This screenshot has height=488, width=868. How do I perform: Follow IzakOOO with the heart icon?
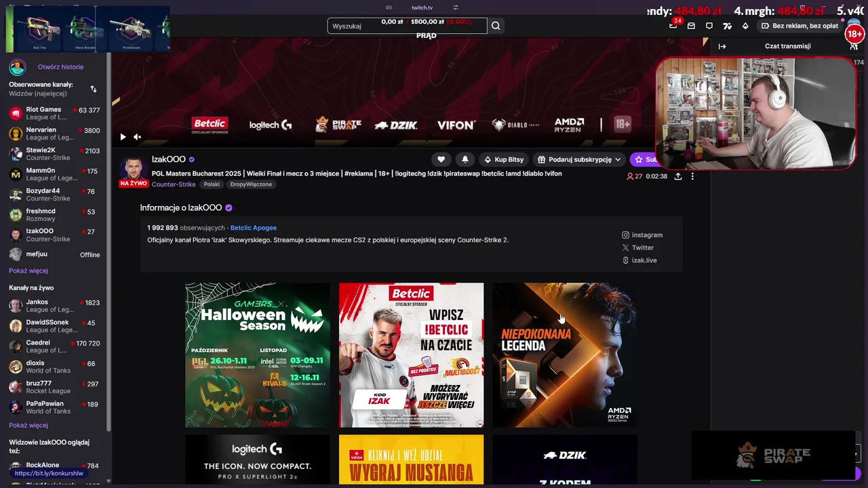(x=441, y=159)
